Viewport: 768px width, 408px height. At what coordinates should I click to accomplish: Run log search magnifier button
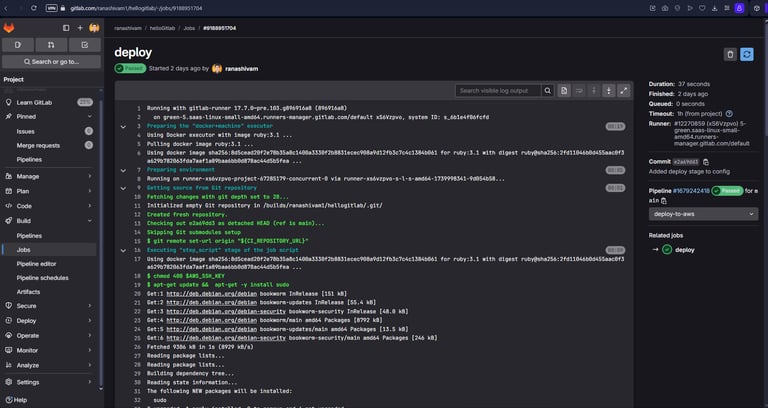(x=548, y=91)
